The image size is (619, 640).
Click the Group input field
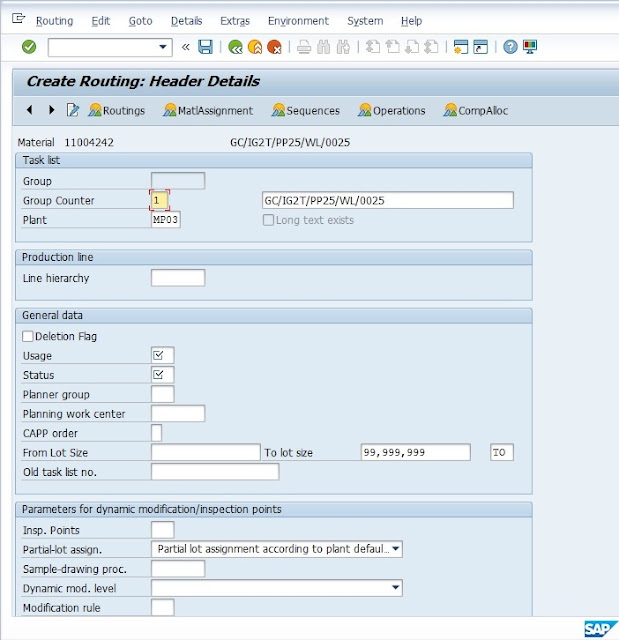click(x=178, y=181)
